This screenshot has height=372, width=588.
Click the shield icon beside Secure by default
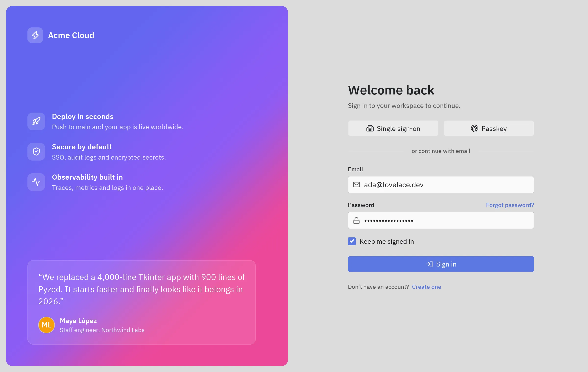tap(36, 152)
